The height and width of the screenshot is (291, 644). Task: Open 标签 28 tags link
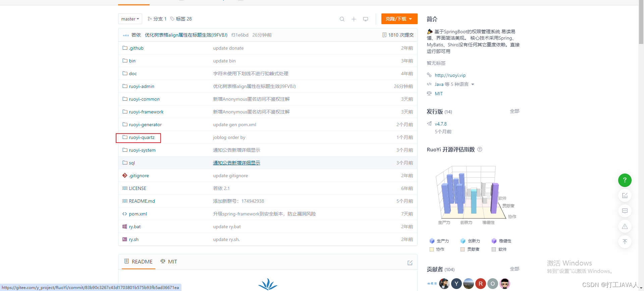pos(181,19)
